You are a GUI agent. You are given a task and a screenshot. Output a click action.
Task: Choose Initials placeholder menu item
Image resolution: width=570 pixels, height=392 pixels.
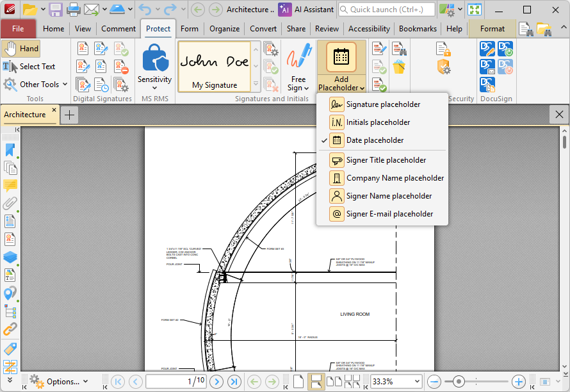[382, 122]
